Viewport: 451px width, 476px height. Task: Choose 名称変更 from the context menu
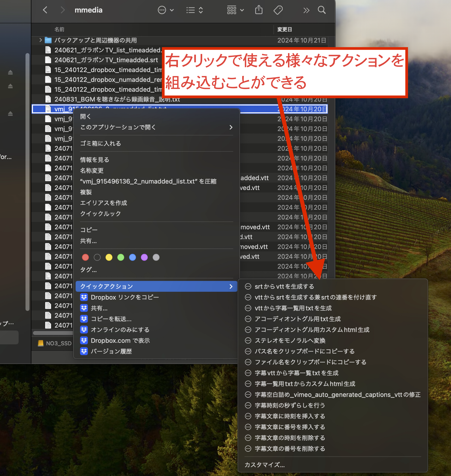point(92,170)
